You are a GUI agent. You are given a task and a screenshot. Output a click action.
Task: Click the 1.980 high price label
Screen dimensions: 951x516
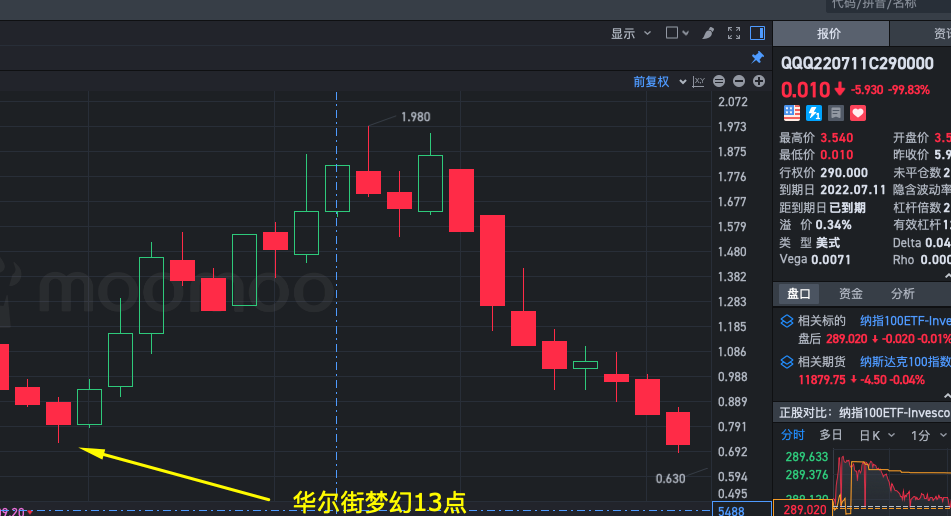pyautogui.click(x=415, y=117)
